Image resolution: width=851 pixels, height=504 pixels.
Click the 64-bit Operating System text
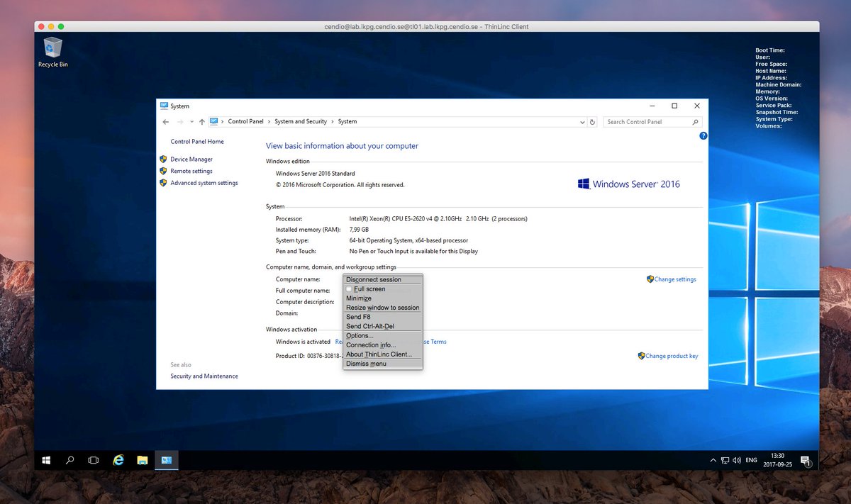click(408, 240)
